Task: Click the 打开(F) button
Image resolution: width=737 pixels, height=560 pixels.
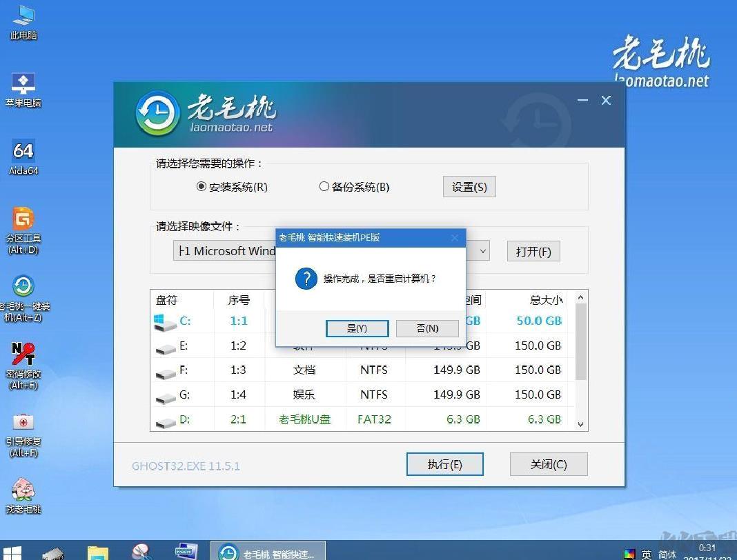Action: (x=533, y=251)
